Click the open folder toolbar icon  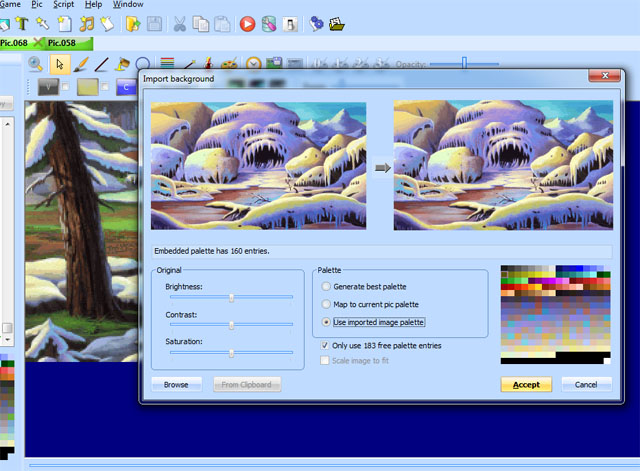click(133, 24)
